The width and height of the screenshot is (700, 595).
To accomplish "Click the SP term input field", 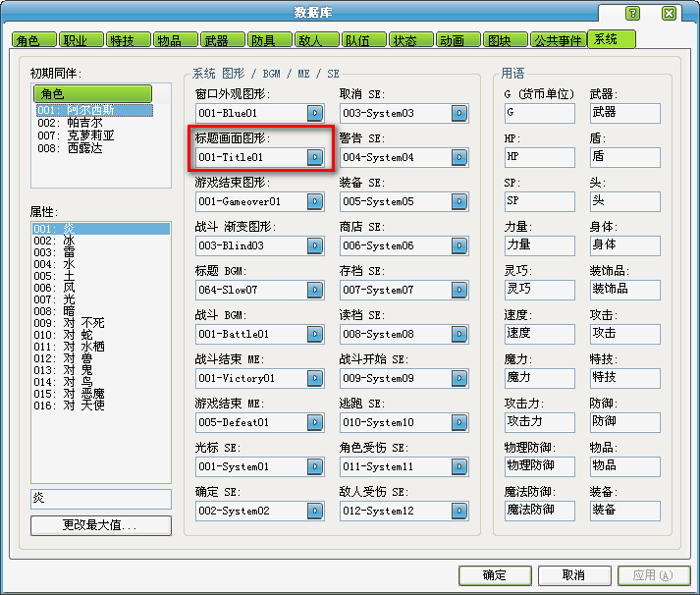I will (x=539, y=201).
